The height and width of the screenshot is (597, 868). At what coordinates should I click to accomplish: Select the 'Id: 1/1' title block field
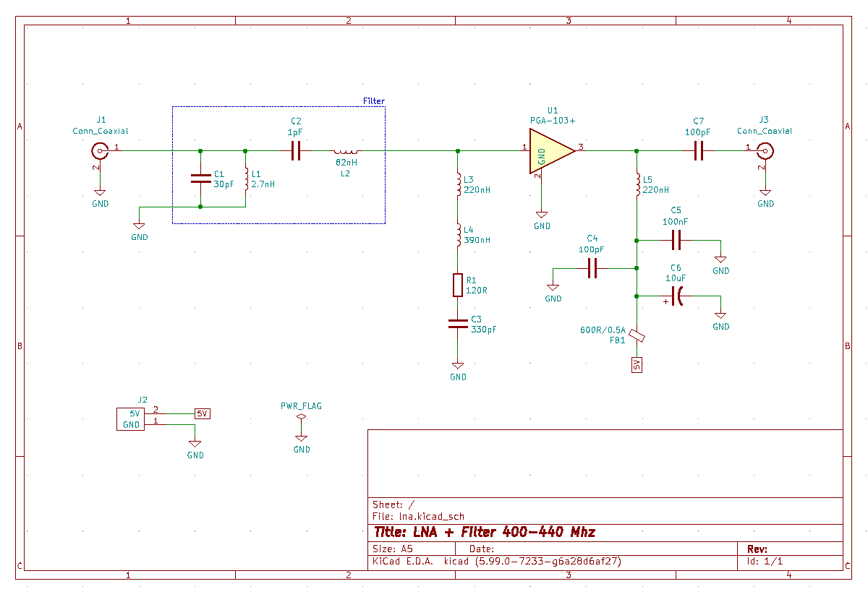point(765,561)
